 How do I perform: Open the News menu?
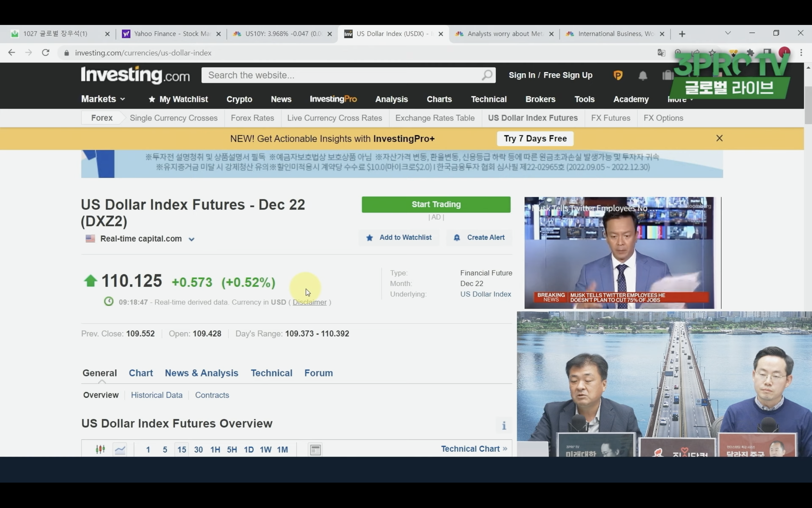pos(281,99)
